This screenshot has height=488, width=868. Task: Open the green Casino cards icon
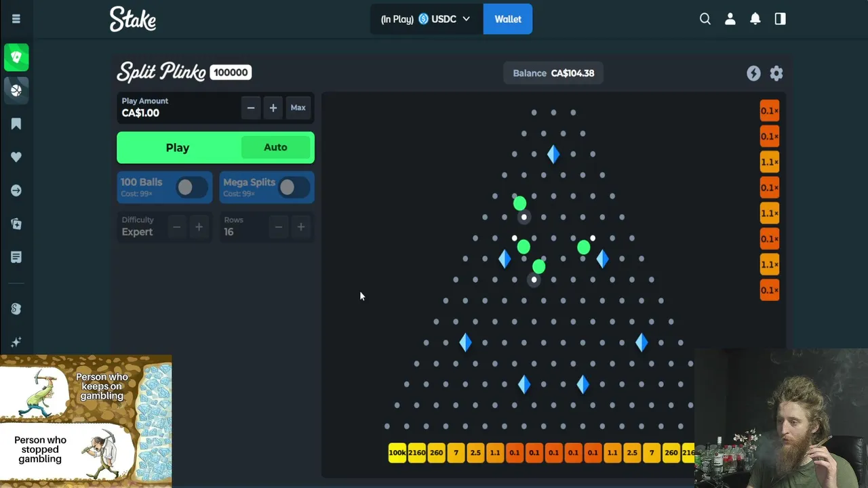16,58
